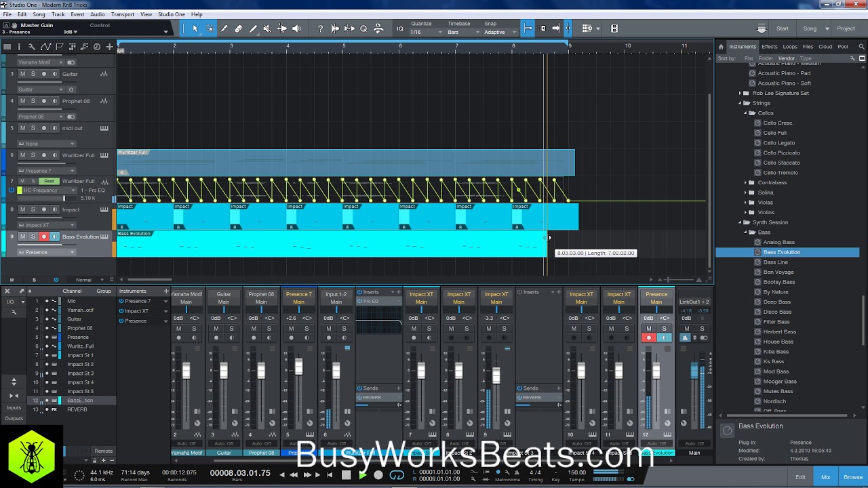Viewport: 868px width, 488px height.
Task: Toggle power button for HC-Frequency automation
Action: pyautogui.click(x=12, y=190)
